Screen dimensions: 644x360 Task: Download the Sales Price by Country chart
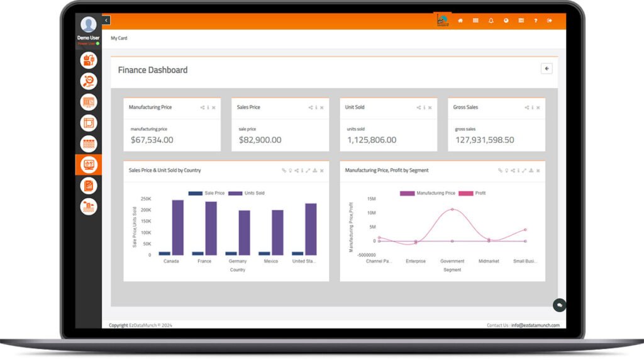[x=315, y=171]
